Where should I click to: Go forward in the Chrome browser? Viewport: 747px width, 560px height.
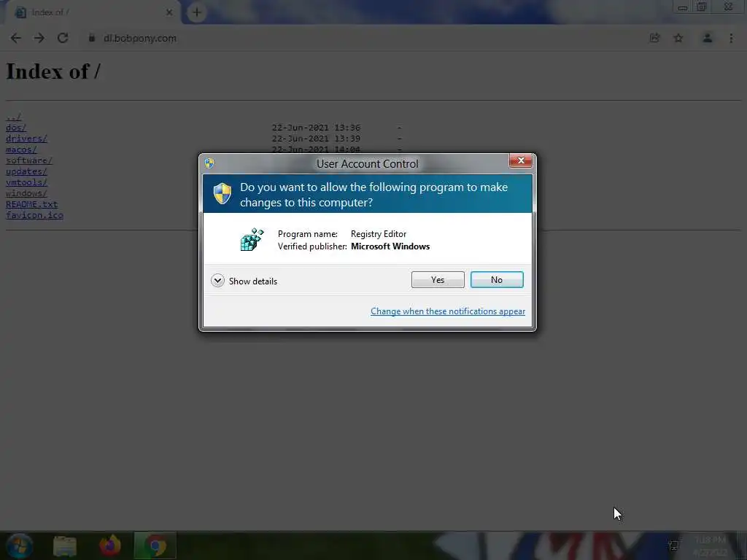[x=39, y=38]
